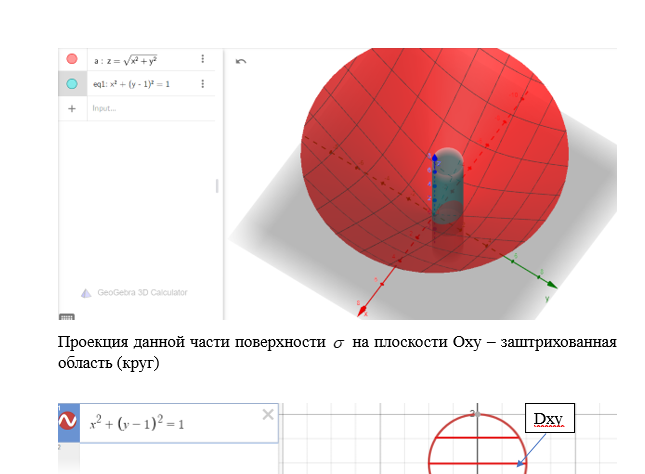Toggle visibility of eq1 (cyan circle)
This screenshot has width=645, height=474.
coord(72,84)
